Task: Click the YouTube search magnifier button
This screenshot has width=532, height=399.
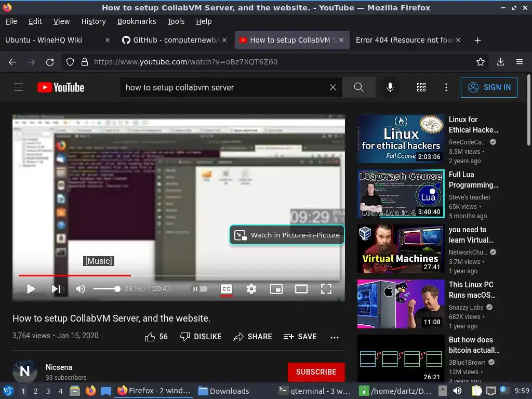Action: point(358,87)
